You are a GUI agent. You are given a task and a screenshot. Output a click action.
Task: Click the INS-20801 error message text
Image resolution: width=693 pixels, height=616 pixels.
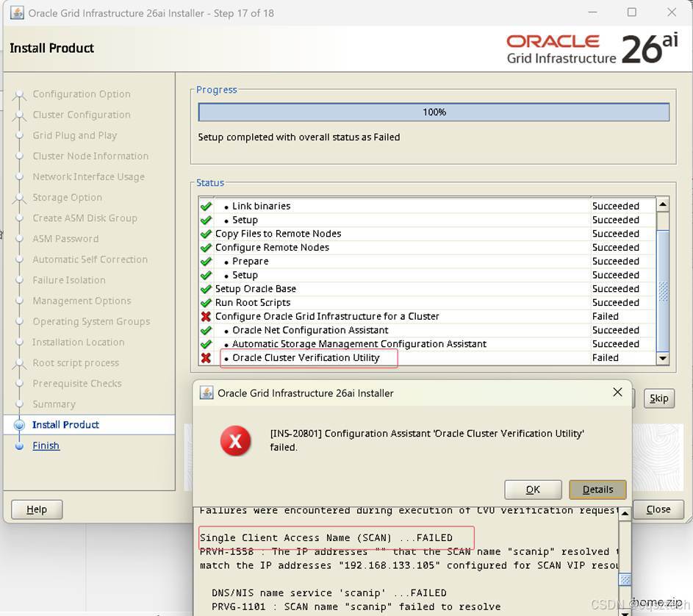click(427, 440)
